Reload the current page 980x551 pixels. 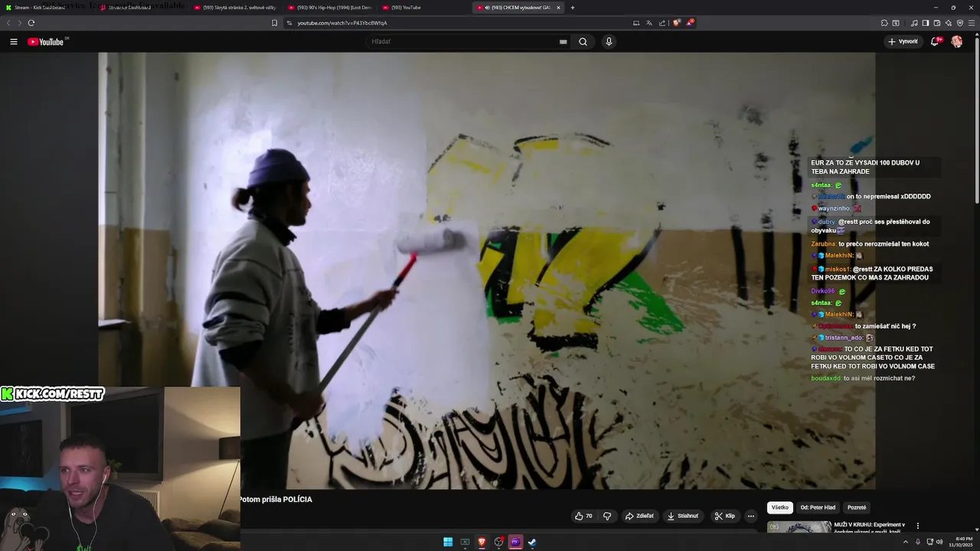[31, 23]
